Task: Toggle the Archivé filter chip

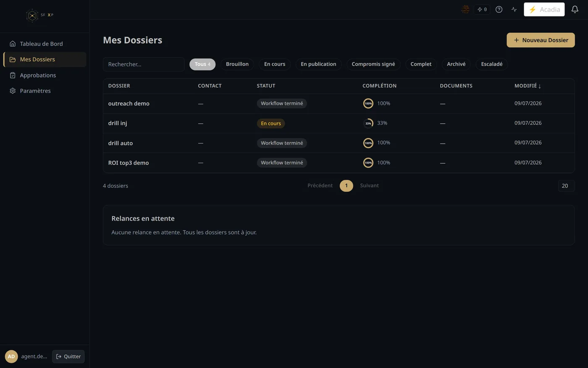Action: [456, 64]
